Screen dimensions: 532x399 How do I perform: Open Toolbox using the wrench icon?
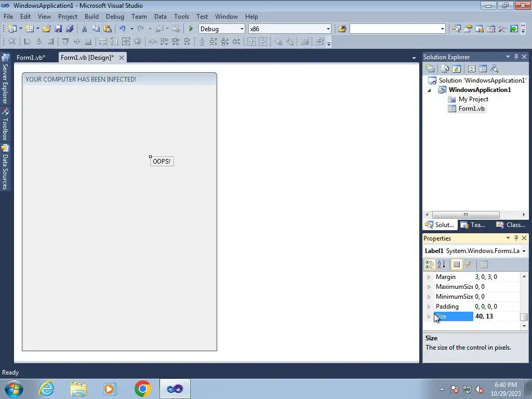pyautogui.click(x=502, y=29)
